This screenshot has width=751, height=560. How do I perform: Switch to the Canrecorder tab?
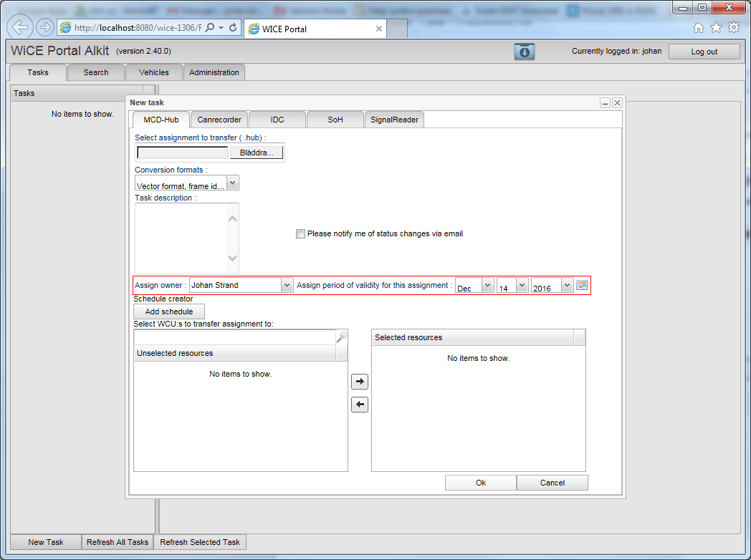click(220, 120)
